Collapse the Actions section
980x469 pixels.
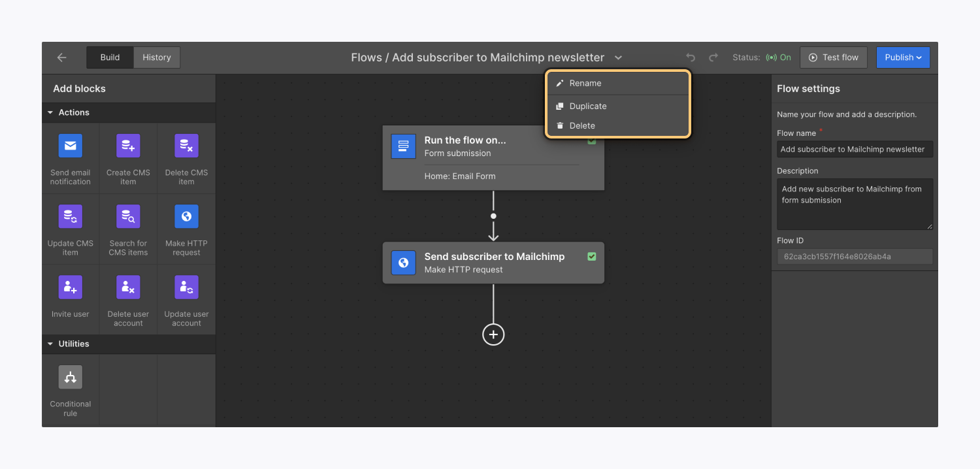(50, 112)
